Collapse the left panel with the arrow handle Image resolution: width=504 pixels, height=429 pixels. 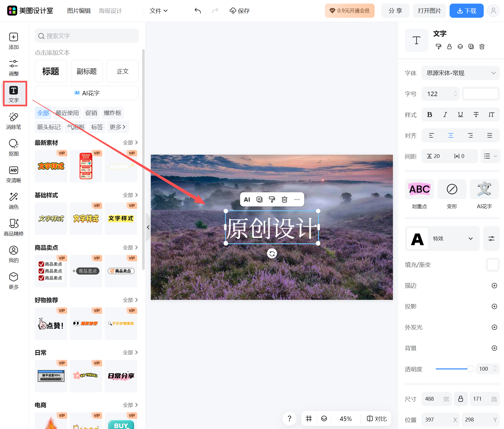[148, 227]
